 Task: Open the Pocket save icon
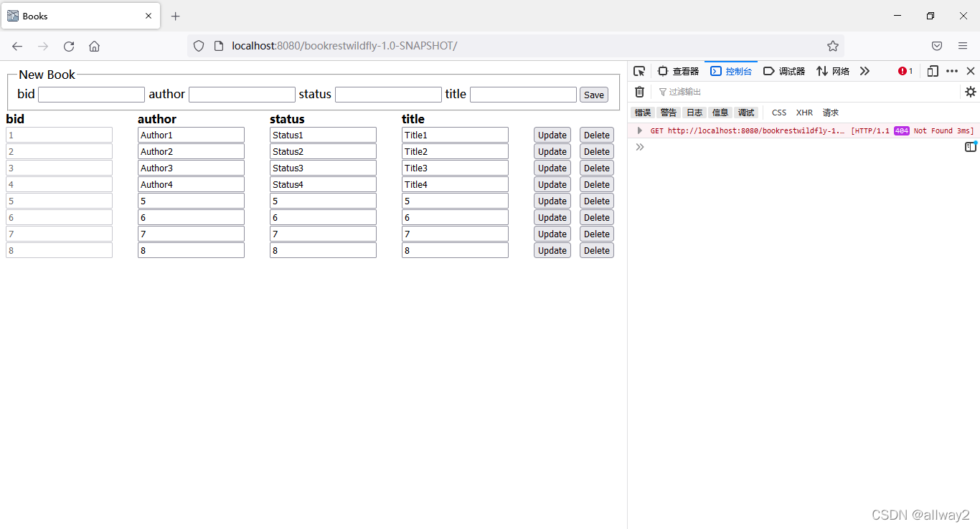[x=937, y=46]
